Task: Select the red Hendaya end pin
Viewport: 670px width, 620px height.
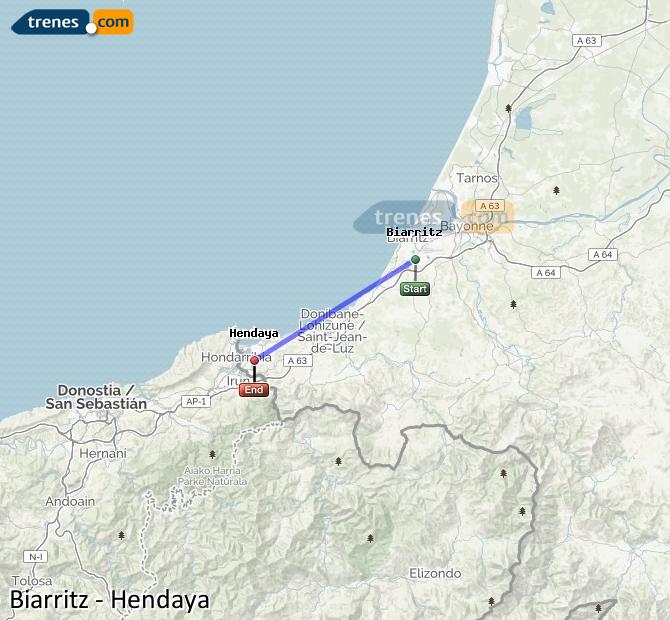Action: click(255, 361)
